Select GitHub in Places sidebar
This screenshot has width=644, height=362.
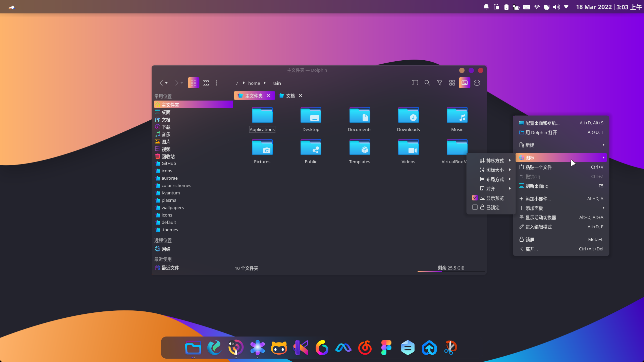pyautogui.click(x=194, y=164)
